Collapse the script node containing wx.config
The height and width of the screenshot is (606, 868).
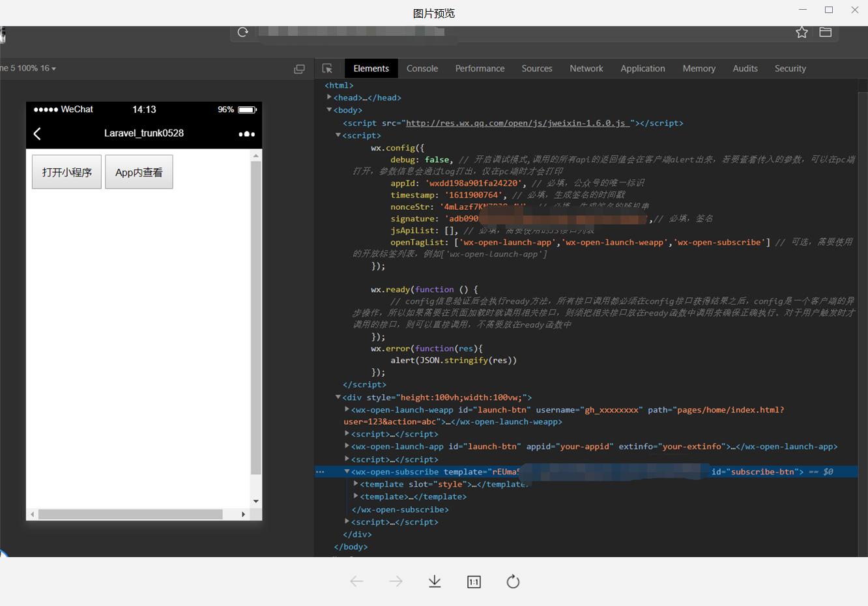click(338, 135)
